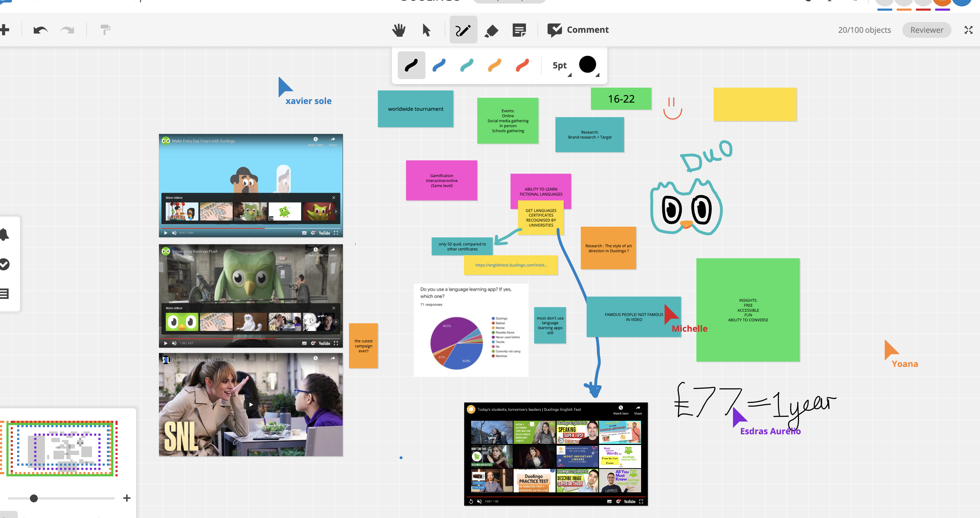Open the Comment tool
The image size is (980, 518).
pyautogui.click(x=578, y=30)
